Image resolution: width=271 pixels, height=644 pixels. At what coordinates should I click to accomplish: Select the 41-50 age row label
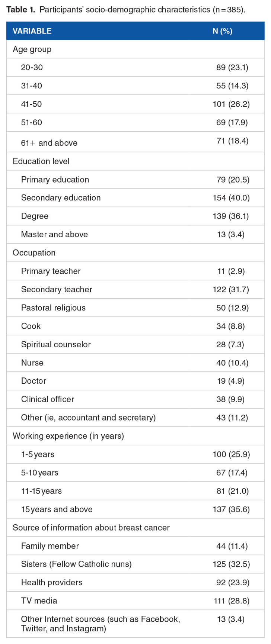31,104
